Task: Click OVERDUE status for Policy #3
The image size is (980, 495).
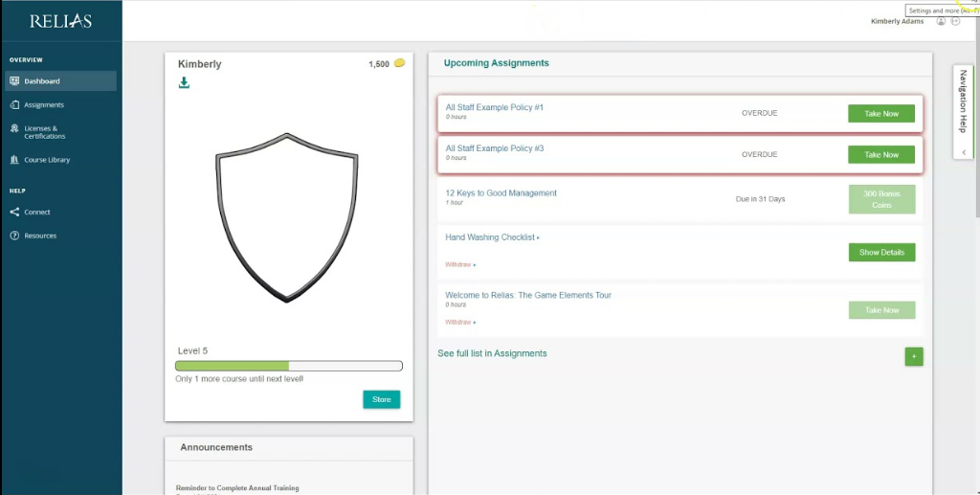Action: tap(759, 154)
